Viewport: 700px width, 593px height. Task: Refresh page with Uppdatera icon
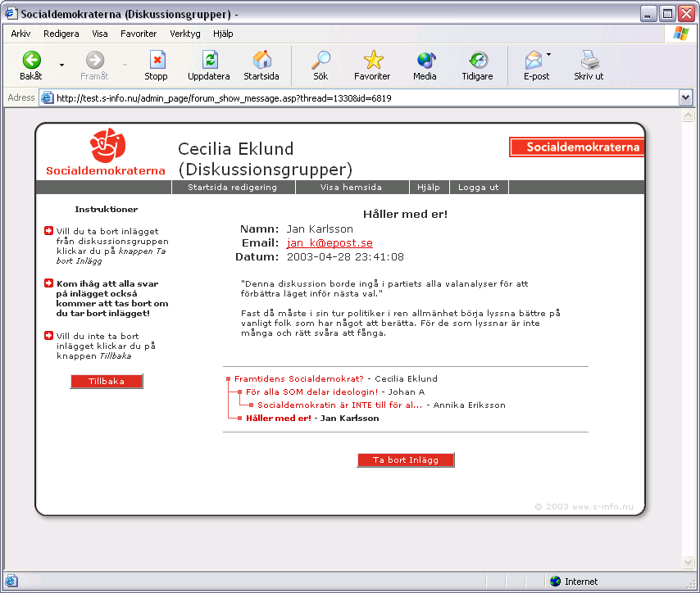(209, 60)
